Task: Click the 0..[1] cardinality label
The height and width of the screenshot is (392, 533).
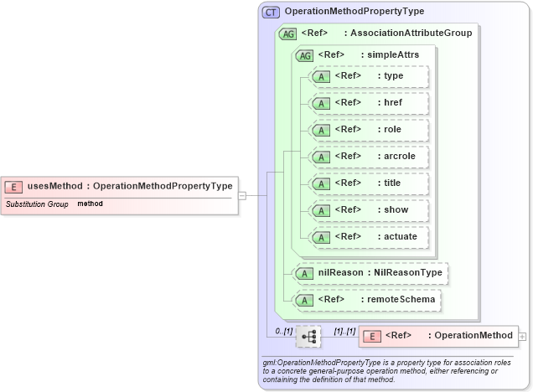Action: click(284, 331)
